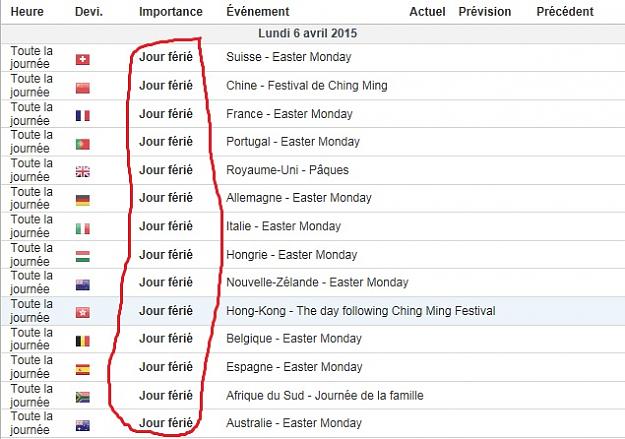Click the Hungary flag icon
This screenshot has width=625, height=439.
click(83, 256)
